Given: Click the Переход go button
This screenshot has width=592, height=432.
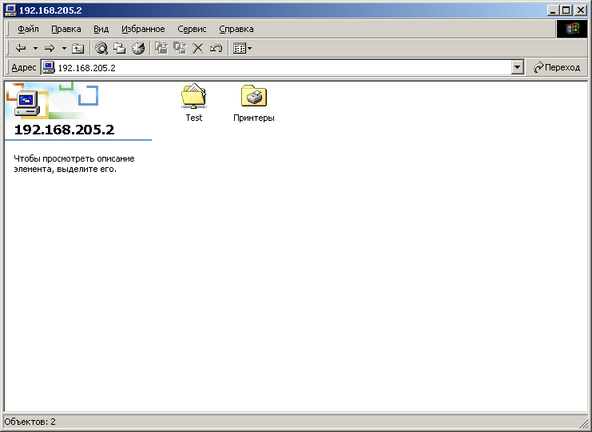Looking at the screenshot, I should (557, 68).
